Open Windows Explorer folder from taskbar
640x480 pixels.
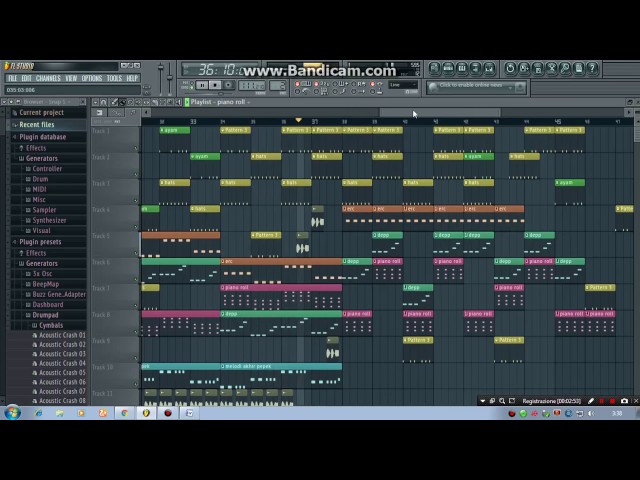pyautogui.click(x=60, y=413)
